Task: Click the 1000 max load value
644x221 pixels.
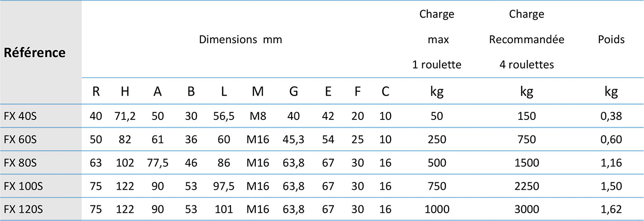Action: [437, 210]
